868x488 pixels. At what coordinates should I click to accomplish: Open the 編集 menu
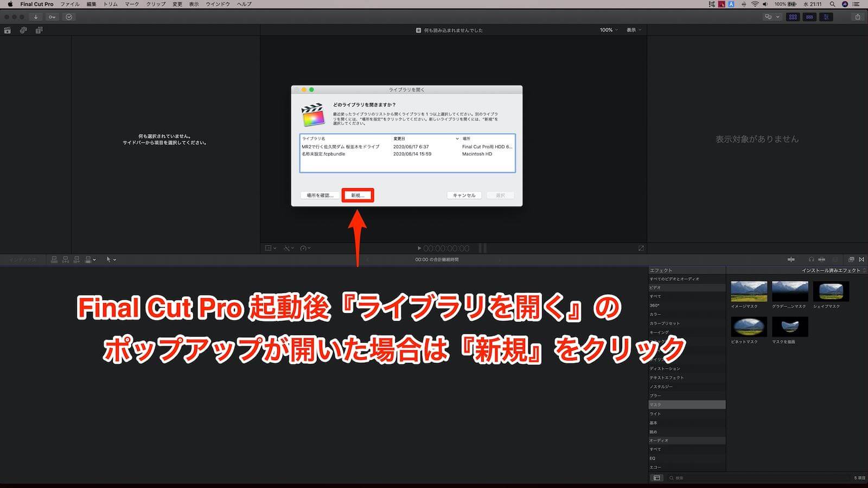coord(91,4)
